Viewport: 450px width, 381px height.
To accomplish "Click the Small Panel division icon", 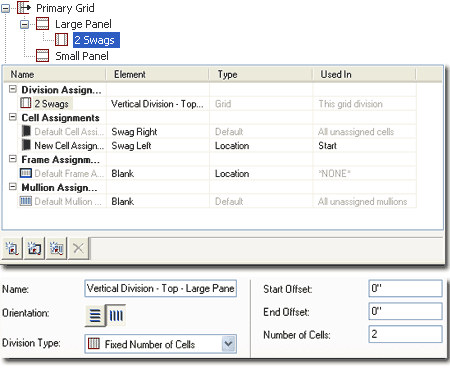I will pyautogui.click(x=42, y=56).
